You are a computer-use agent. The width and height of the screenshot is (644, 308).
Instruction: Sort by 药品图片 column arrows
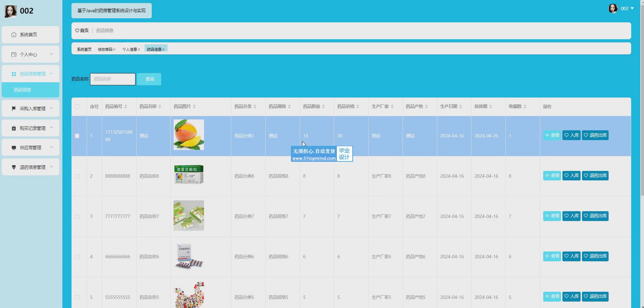194,106
